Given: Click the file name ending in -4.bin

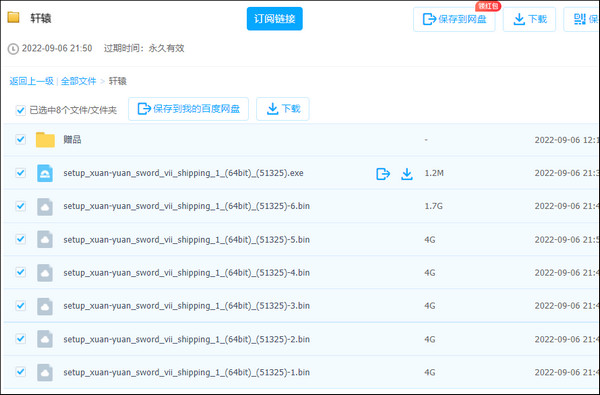Looking at the screenshot, I should click(x=186, y=273).
